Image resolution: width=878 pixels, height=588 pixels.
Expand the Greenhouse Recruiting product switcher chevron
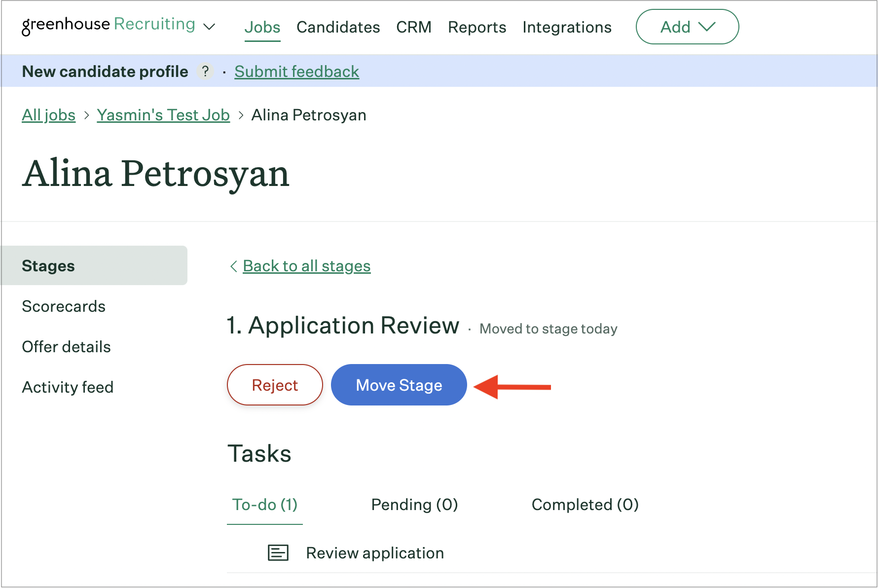coord(210,27)
